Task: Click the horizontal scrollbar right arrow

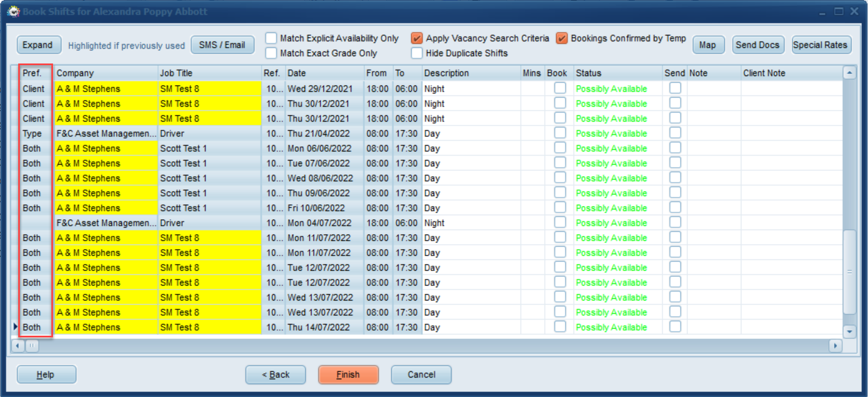Action: 835,346
